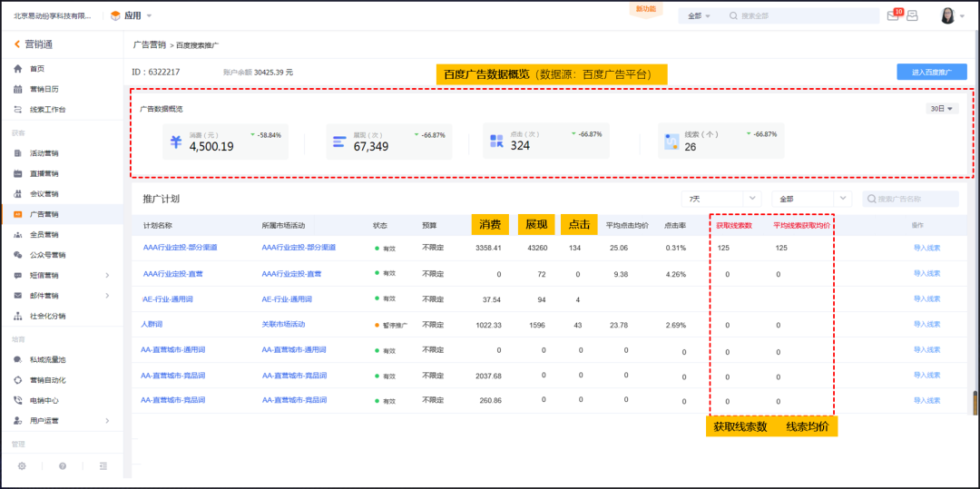Go back using the 营销通 arrow
The image size is (980, 489).
click(17, 44)
